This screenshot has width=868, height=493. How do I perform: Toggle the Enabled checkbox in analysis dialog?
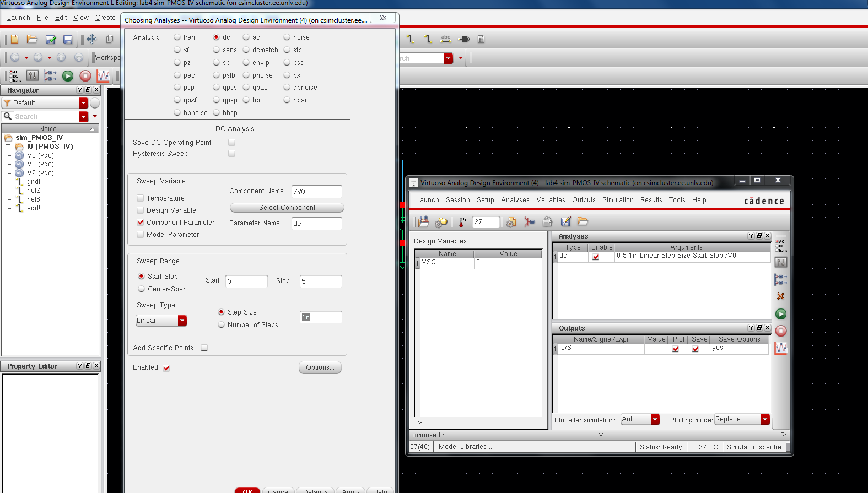coord(166,368)
